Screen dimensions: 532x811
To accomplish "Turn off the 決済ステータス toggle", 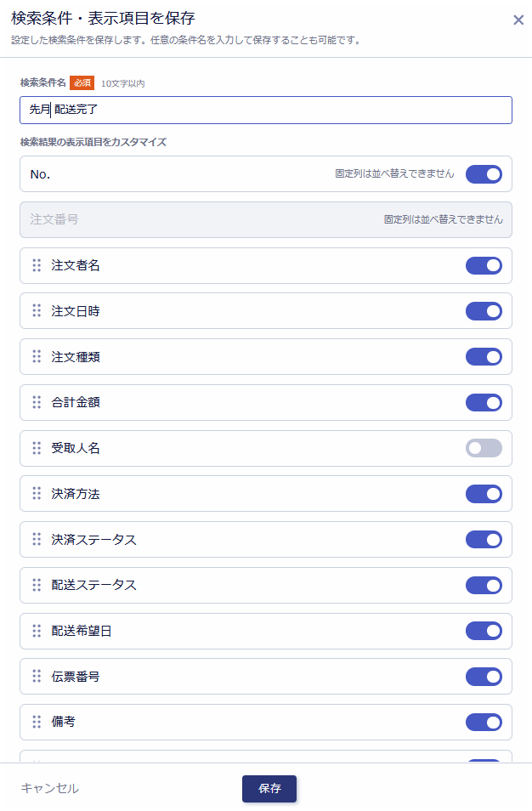I will (x=484, y=540).
